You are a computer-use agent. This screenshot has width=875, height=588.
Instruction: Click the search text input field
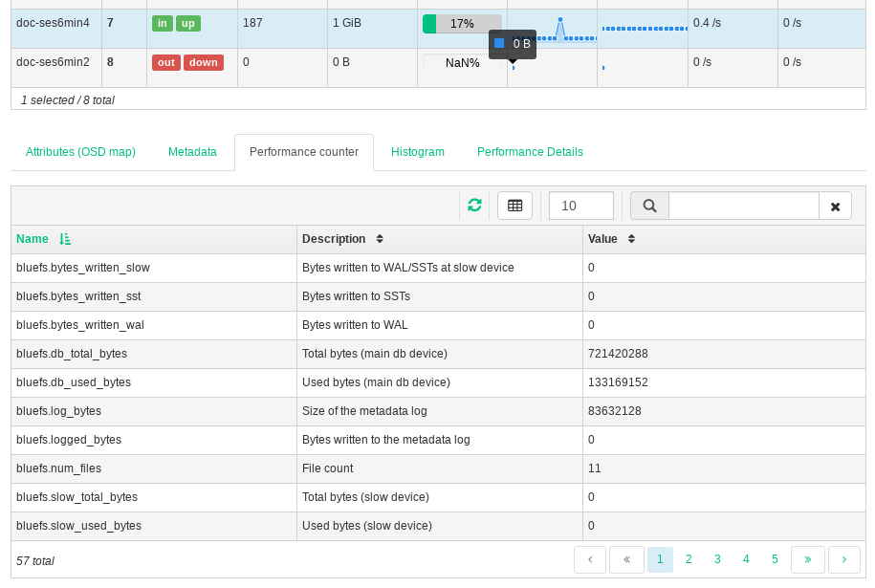click(743, 206)
